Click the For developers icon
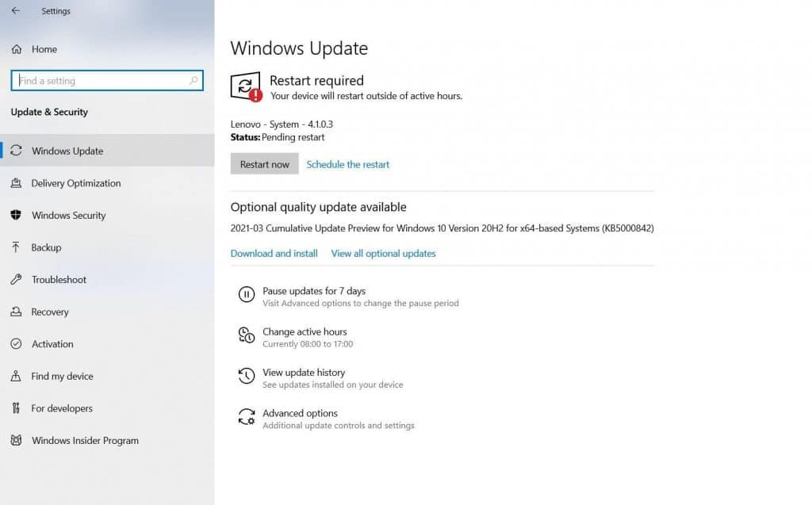 pos(16,408)
